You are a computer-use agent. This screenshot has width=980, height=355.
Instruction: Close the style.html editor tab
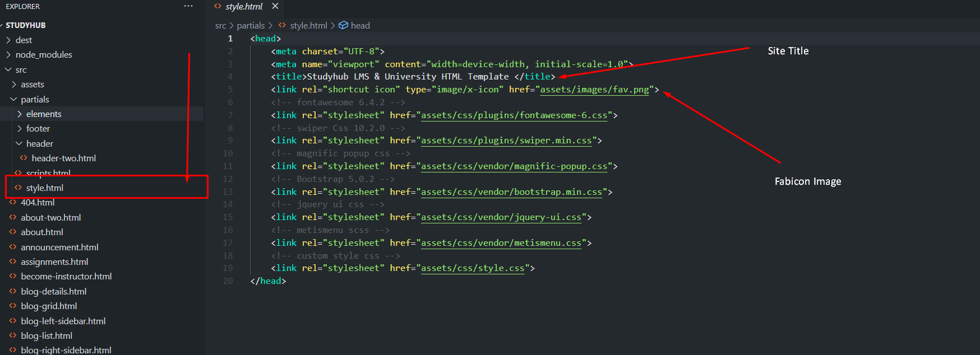(x=275, y=6)
